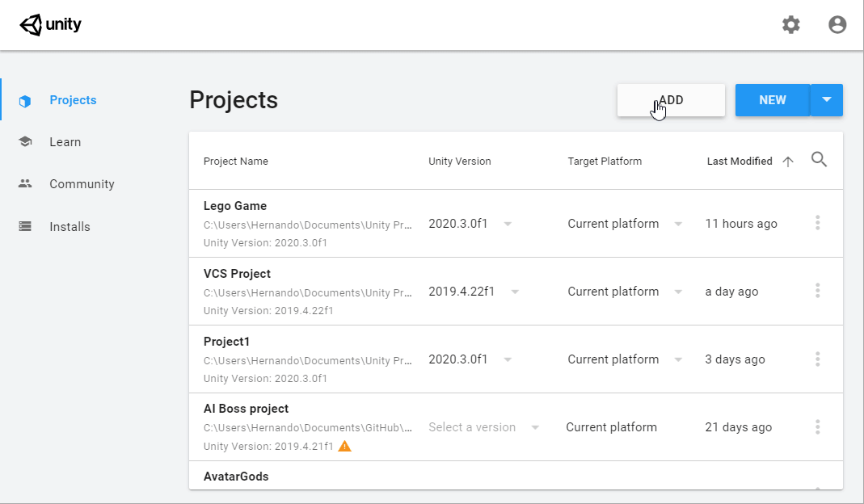The image size is (864, 504).
Task: Click the Community people icon
Action: click(x=25, y=183)
